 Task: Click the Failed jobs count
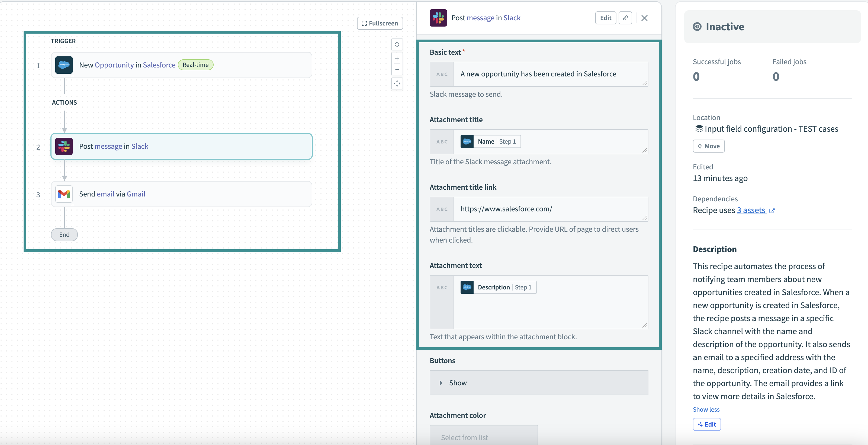click(x=776, y=76)
